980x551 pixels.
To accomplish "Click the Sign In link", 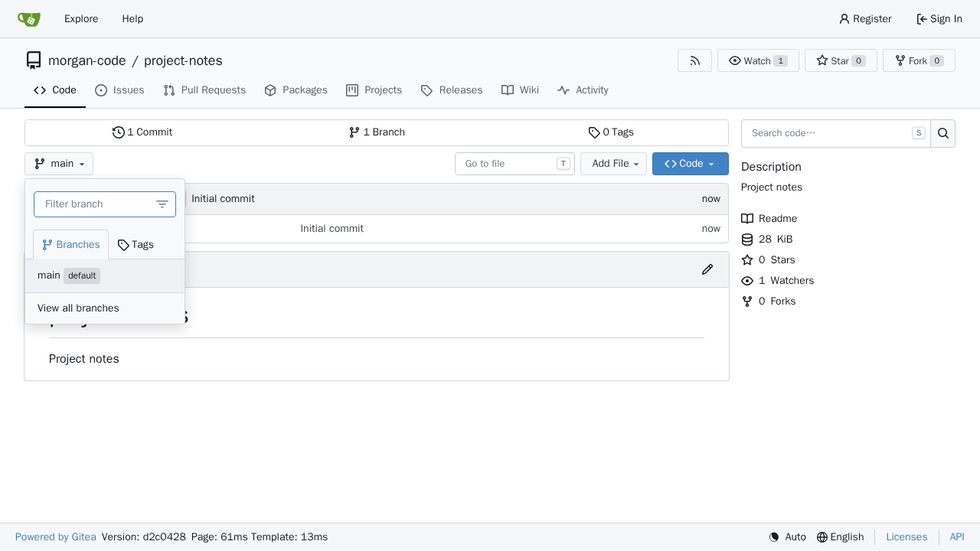I will tap(939, 19).
